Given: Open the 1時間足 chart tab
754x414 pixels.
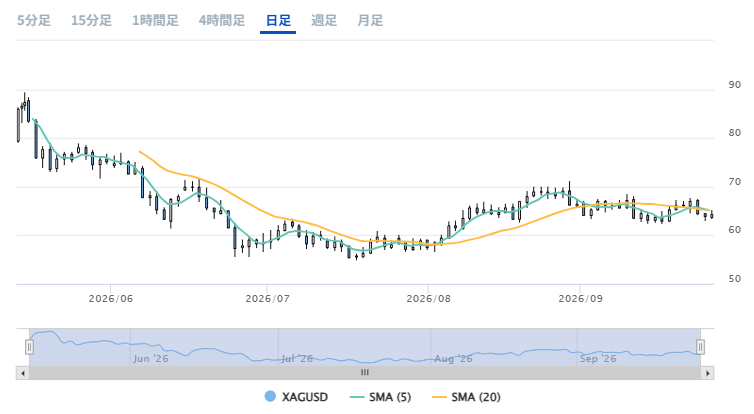Looking at the screenshot, I should tap(155, 21).
